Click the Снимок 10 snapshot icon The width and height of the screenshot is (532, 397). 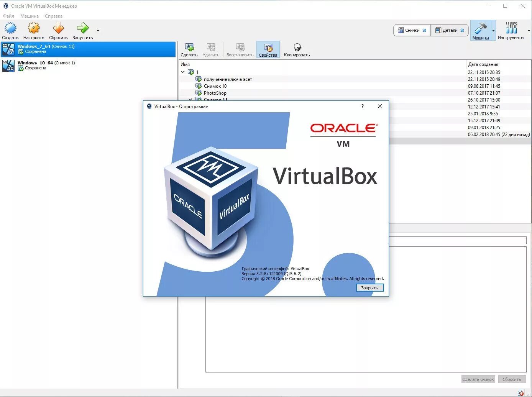(199, 86)
